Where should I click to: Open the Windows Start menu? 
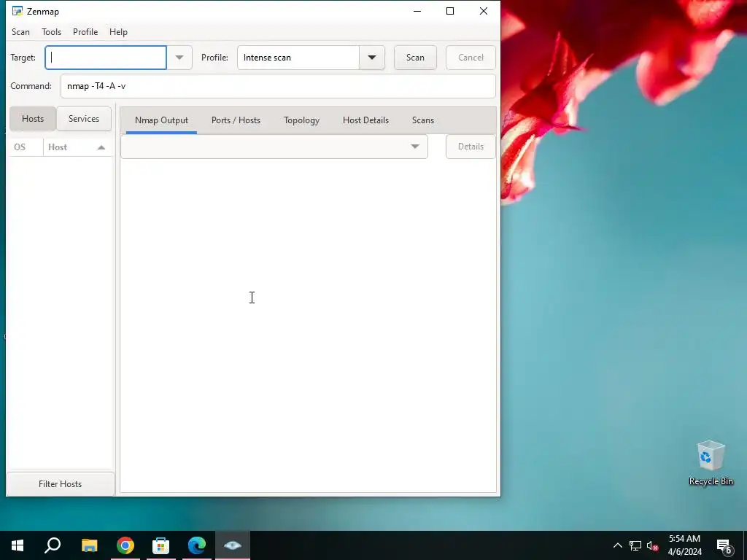18,545
